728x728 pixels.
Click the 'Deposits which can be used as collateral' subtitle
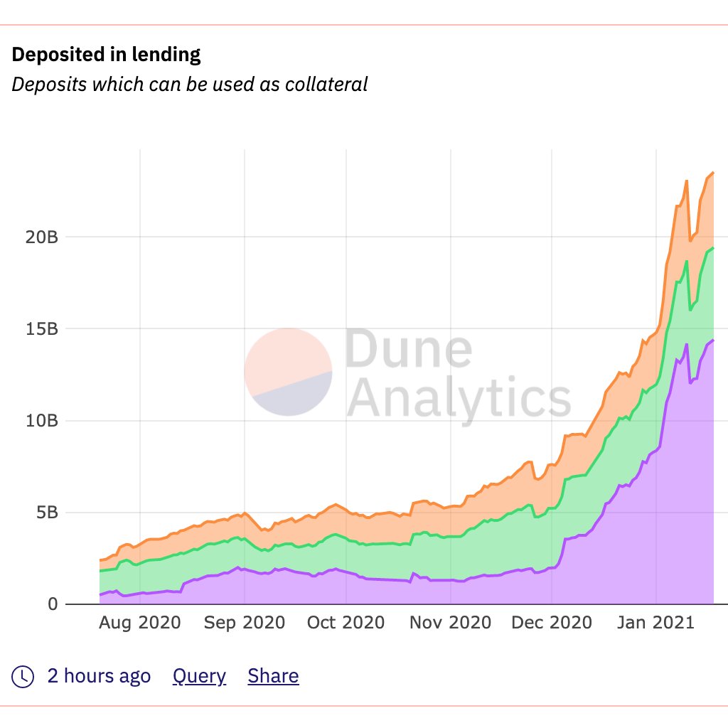189,85
